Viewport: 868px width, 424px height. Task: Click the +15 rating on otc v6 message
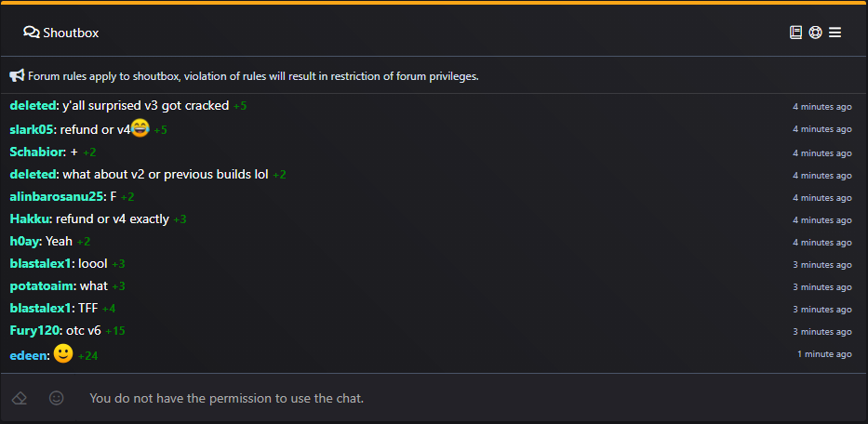point(115,332)
